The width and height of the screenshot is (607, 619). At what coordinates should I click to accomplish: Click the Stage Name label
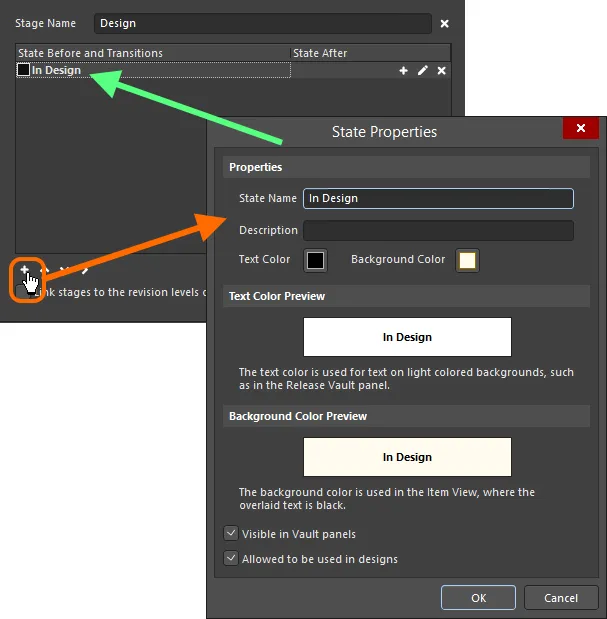(45, 23)
